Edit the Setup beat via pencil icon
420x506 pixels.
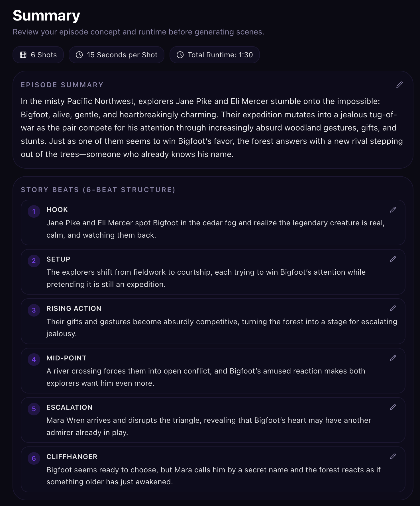click(x=393, y=259)
